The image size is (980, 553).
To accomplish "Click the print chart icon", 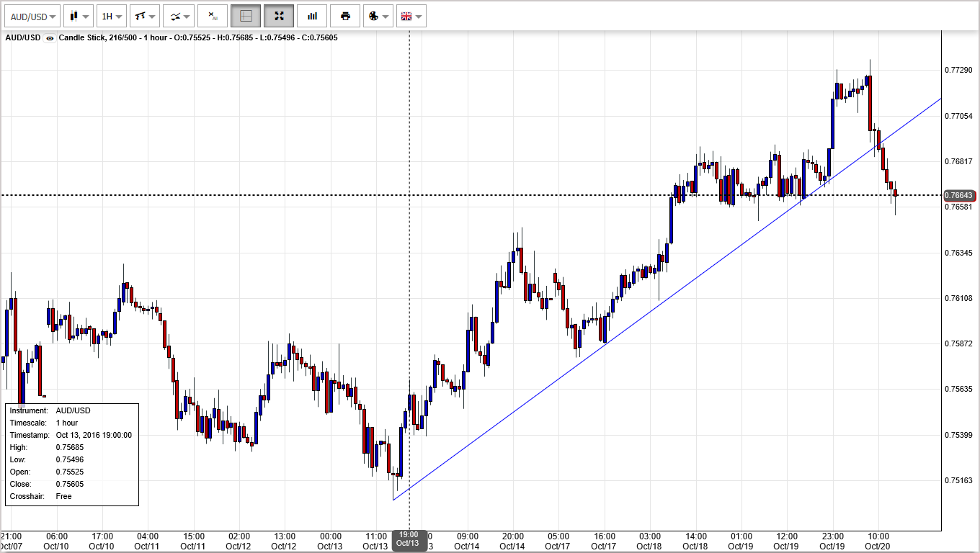I will [345, 16].
